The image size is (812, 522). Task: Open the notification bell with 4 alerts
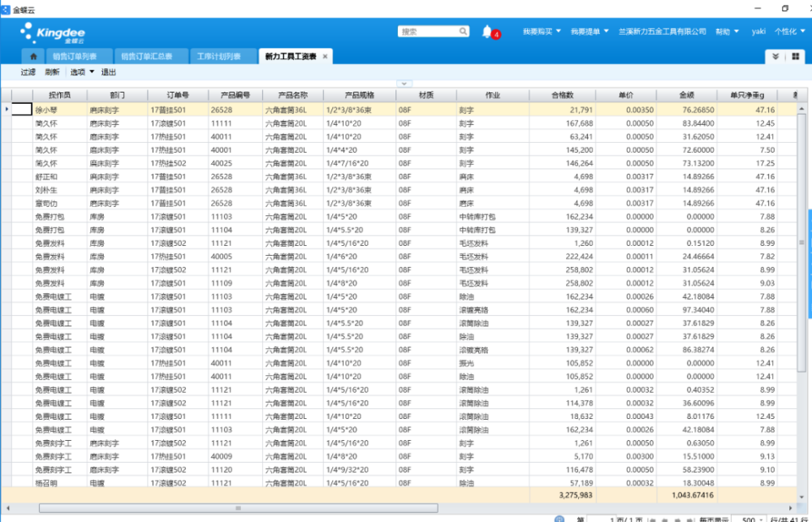(487, 32)
